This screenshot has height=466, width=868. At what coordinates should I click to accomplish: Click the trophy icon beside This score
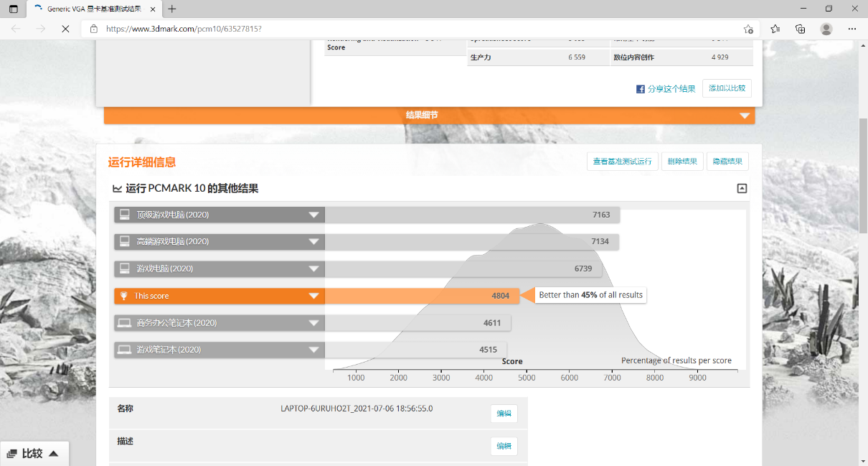pyautogui.click(x=124, y=296)
